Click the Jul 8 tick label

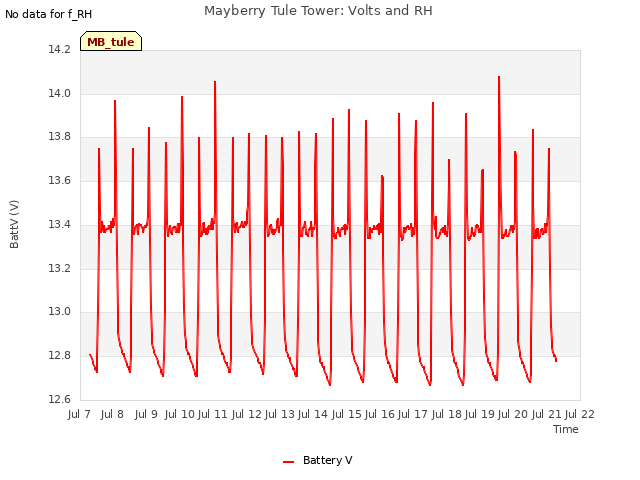coord(112,414)
